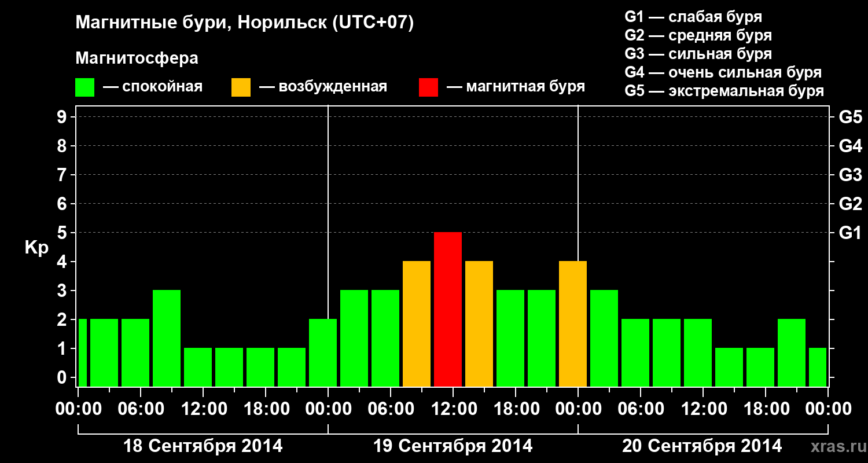Click the '18:00' time label above 20 Сентября
The image size is (868, 463).
pos(766,409)
